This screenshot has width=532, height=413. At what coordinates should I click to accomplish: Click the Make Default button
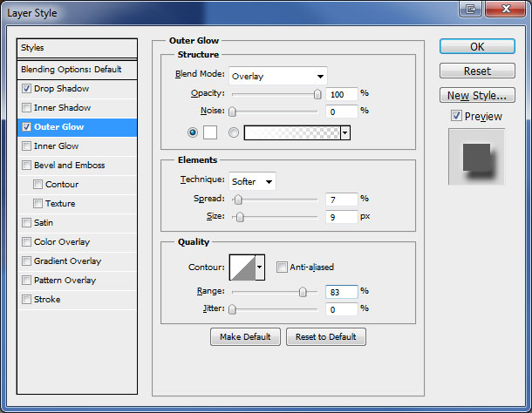click(245, 337)
